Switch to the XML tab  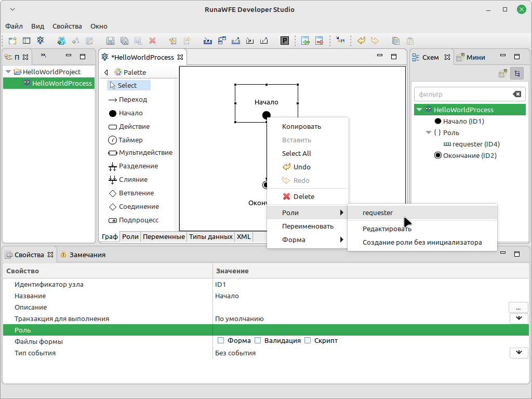click(244, 237)
